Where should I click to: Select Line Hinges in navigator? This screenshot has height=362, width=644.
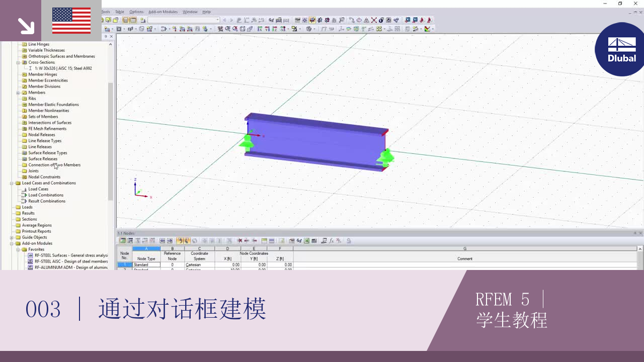(x=39, y=44)
